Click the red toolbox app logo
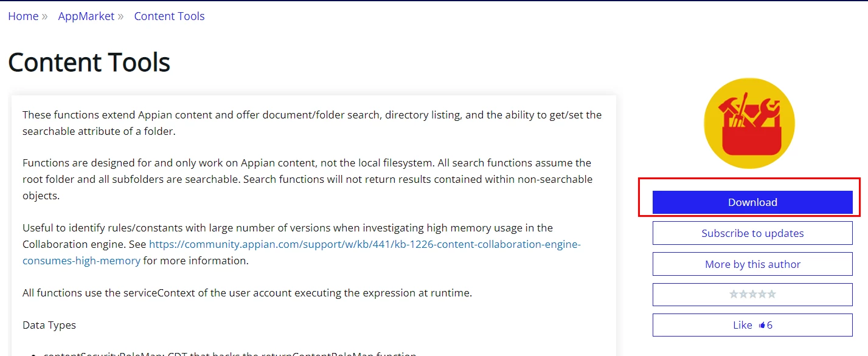The image size is (868, 356). (x=749, y=123)
